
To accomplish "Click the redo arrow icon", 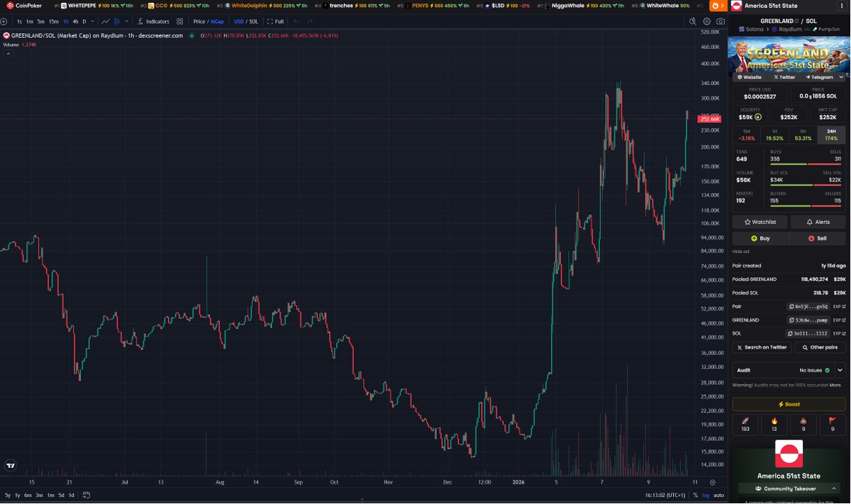I will pos(310,21).
